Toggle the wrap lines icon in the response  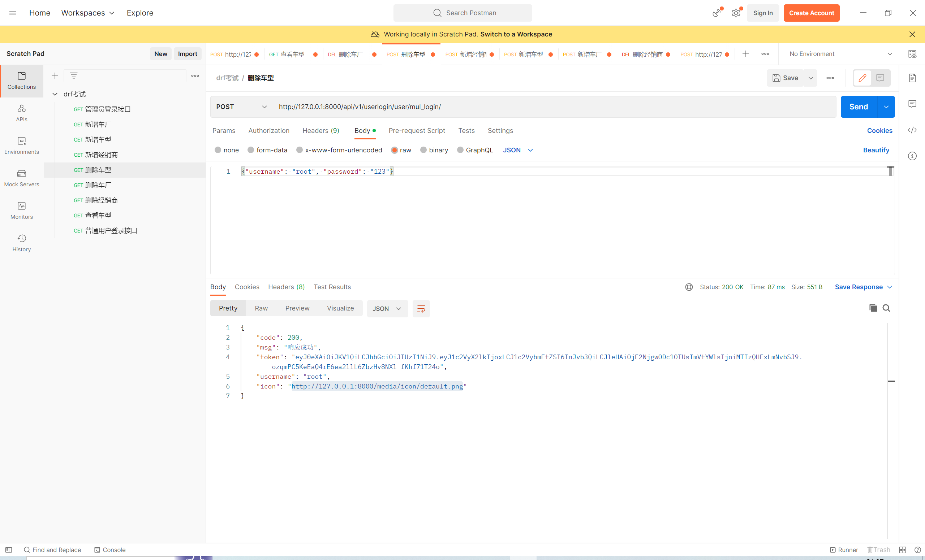(421, 308)
